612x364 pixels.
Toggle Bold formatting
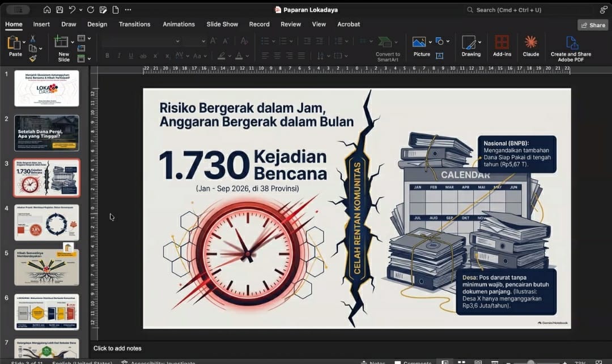point(107,55)
